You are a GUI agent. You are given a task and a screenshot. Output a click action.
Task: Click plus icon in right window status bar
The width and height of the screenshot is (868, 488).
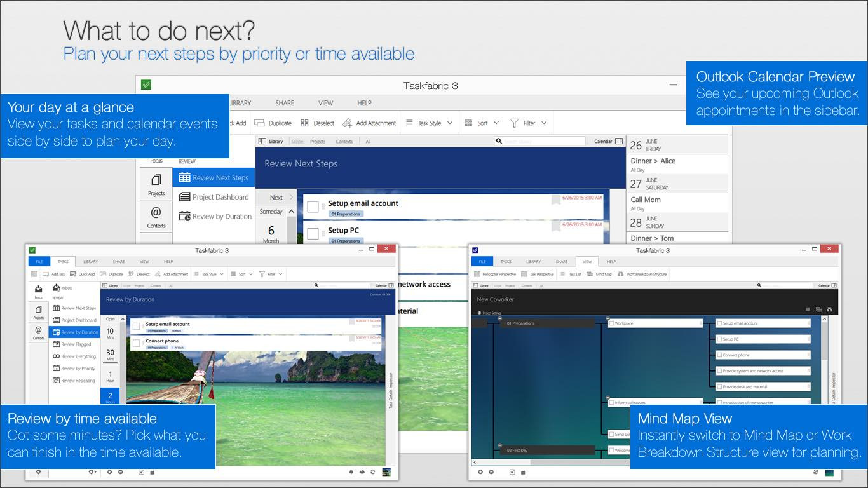[480, 472]
